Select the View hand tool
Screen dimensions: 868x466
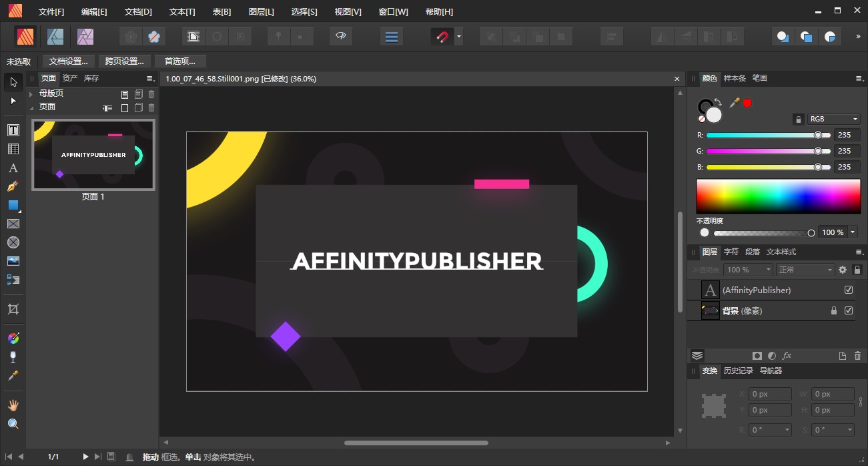coord(13,405)
